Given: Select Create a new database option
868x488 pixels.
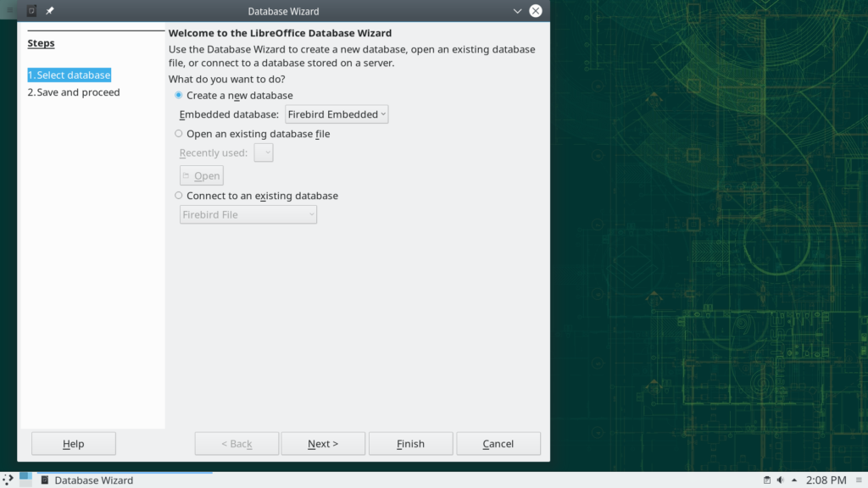Looking at the screenshot, I should coord(179,96).
